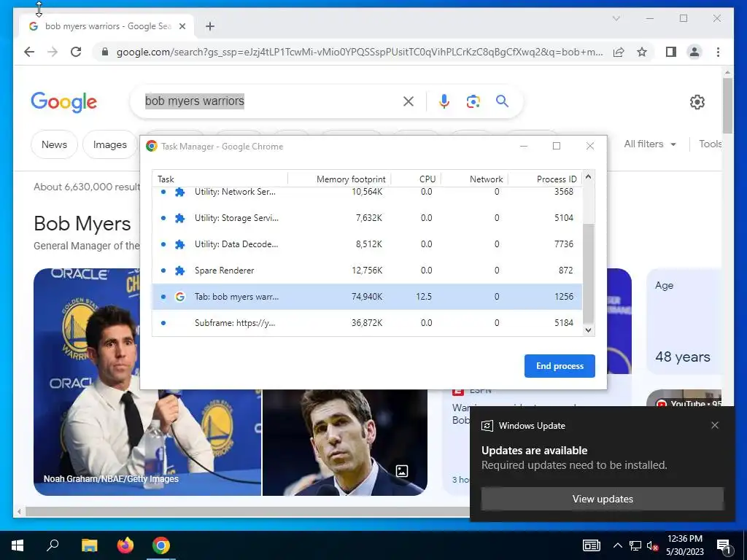Show hidden system tray icons

coord(617,545)
